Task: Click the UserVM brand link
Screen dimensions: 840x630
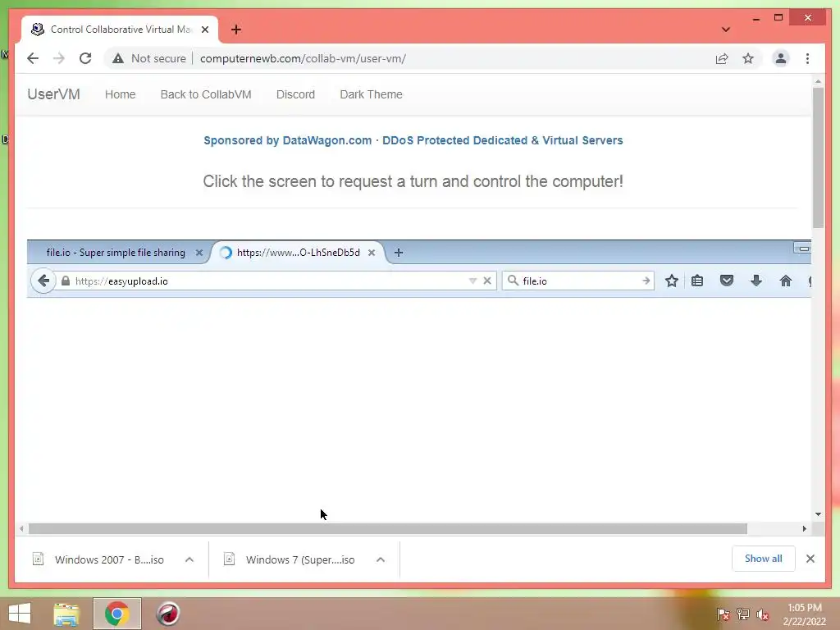Action: (x=53, y=94)
